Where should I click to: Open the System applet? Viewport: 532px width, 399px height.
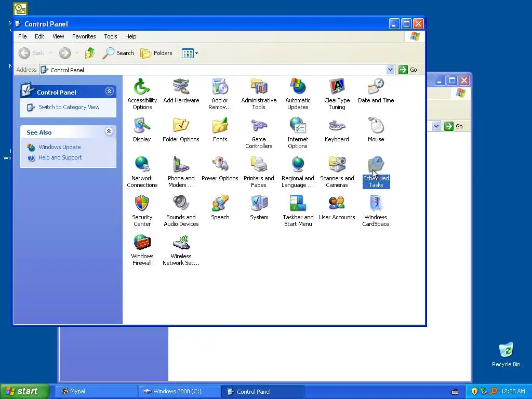tap(259, 208)
